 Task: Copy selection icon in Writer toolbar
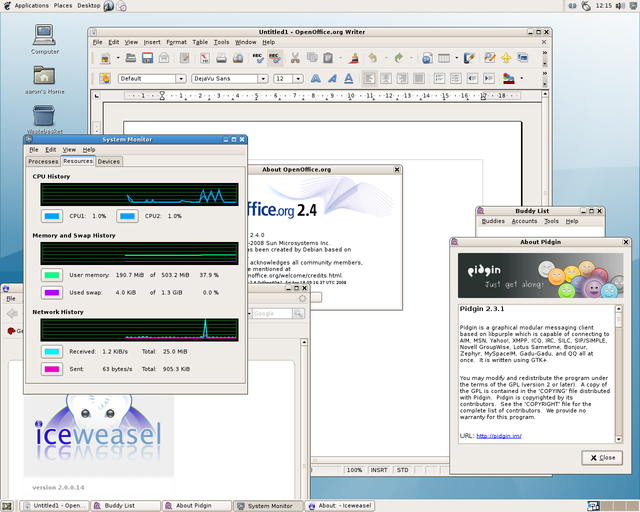(312, 58)
